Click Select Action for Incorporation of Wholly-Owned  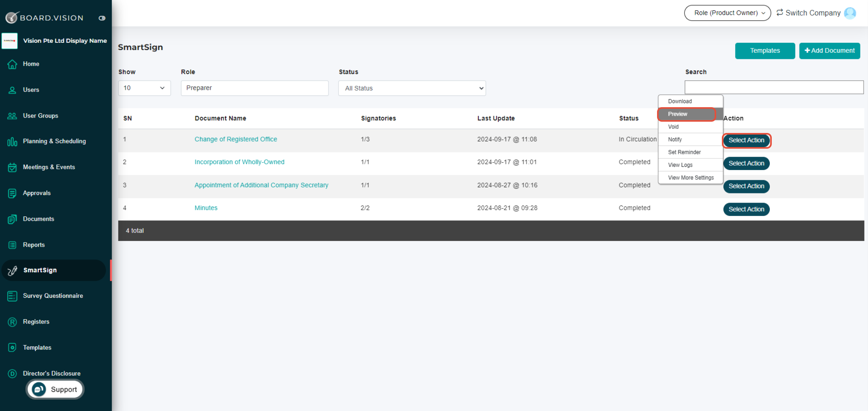(x=746, y=163)
